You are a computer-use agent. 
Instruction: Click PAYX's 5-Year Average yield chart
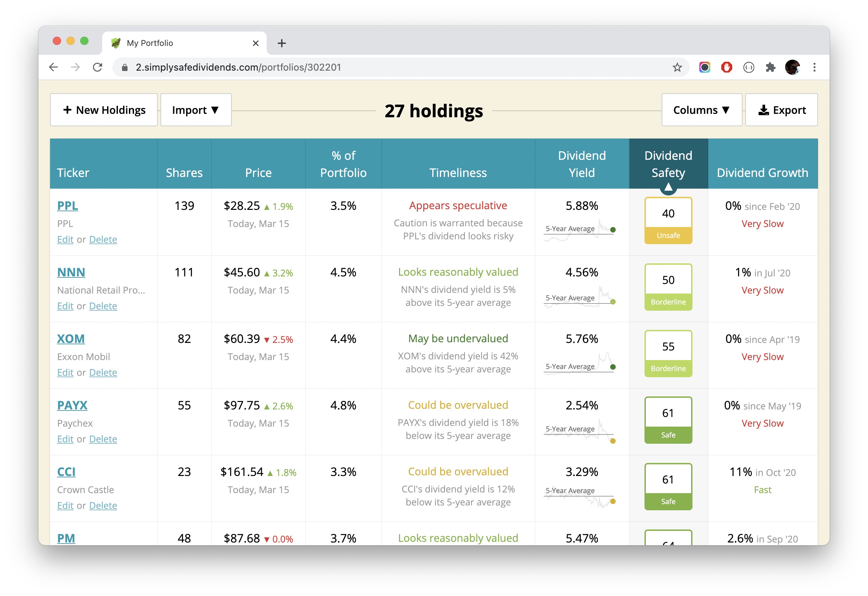(x=580, y=430)
